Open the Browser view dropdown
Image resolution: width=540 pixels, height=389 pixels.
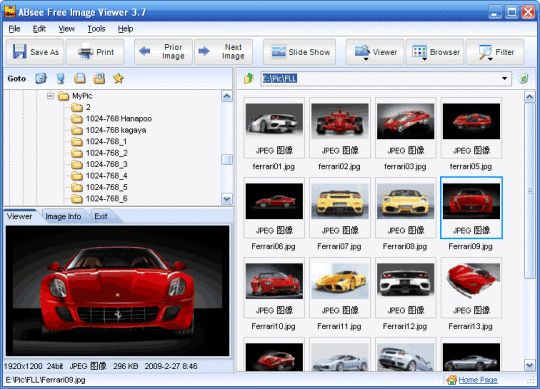point(435,52)
